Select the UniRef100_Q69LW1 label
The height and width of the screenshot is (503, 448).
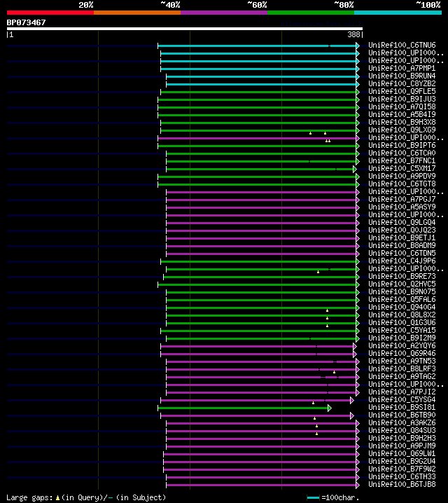click(402, 453)
